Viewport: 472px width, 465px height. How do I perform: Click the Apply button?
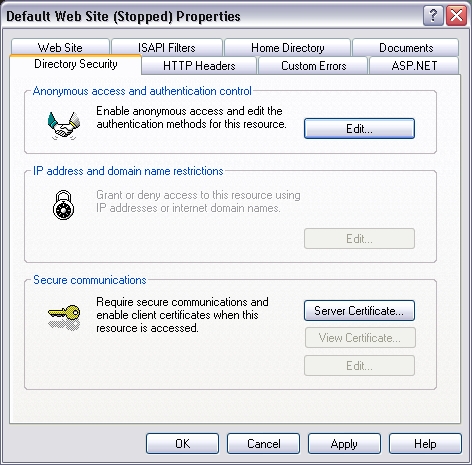coord(344,444)
